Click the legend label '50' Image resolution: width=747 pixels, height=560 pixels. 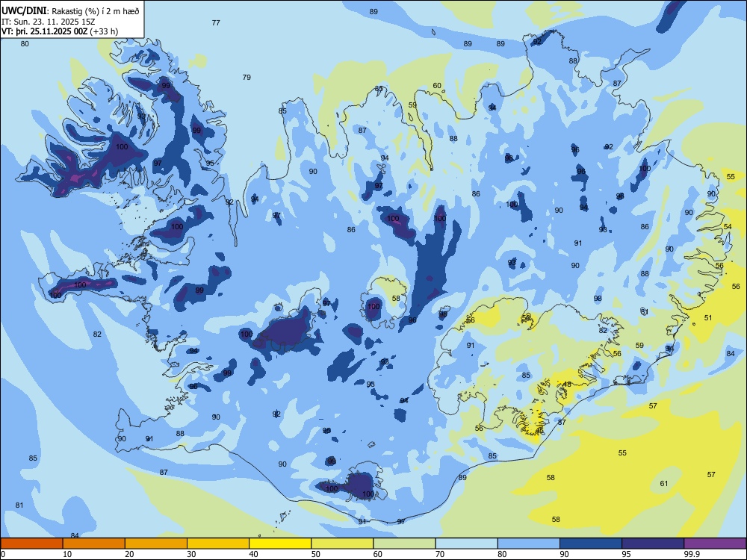[x=316, y=554]
